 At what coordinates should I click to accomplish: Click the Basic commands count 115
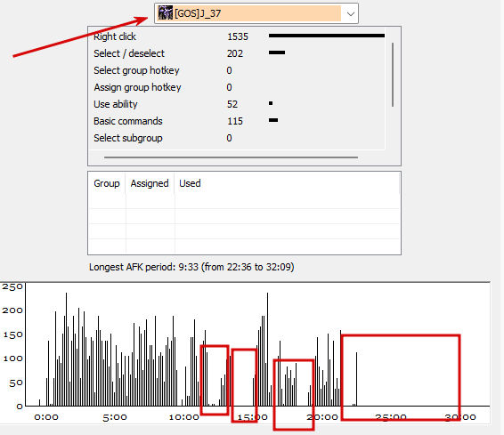pos(235,121)
